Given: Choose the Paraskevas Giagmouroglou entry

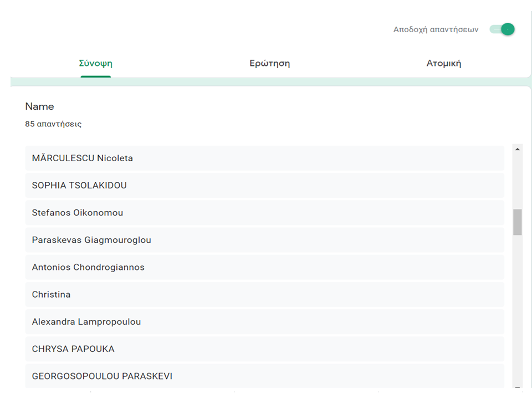Looking at the screenshot, I should [91, 240].
